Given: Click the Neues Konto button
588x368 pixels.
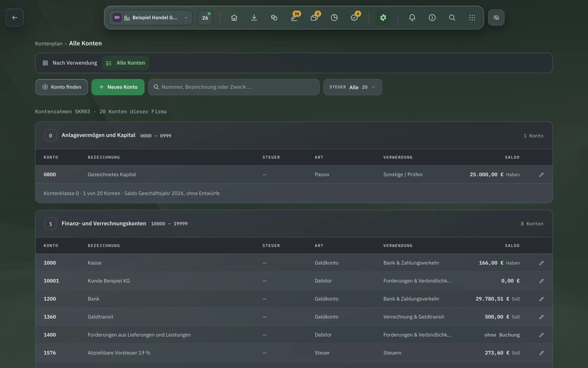Looking at the screenshot, I should pos(118,87).
